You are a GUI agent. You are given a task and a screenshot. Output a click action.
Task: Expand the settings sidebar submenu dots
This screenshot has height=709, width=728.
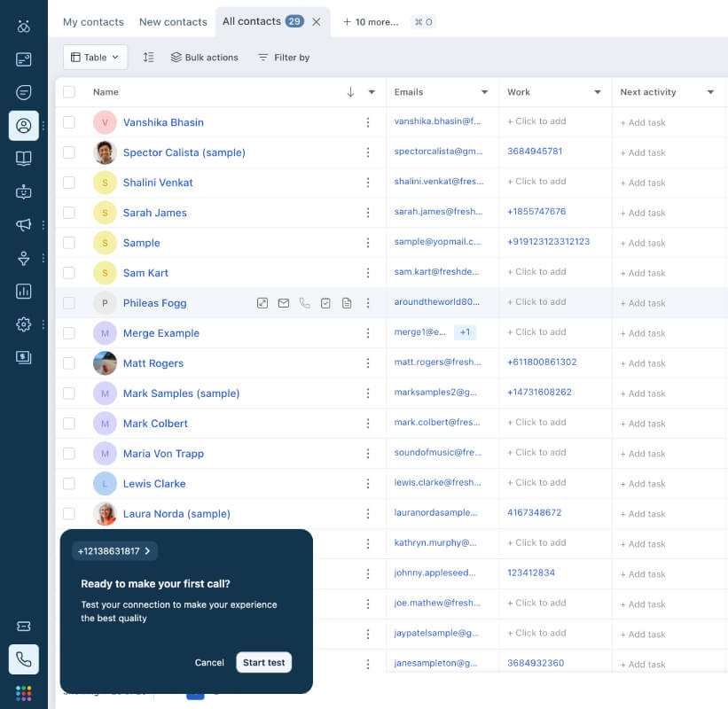[x=43, y=324]
